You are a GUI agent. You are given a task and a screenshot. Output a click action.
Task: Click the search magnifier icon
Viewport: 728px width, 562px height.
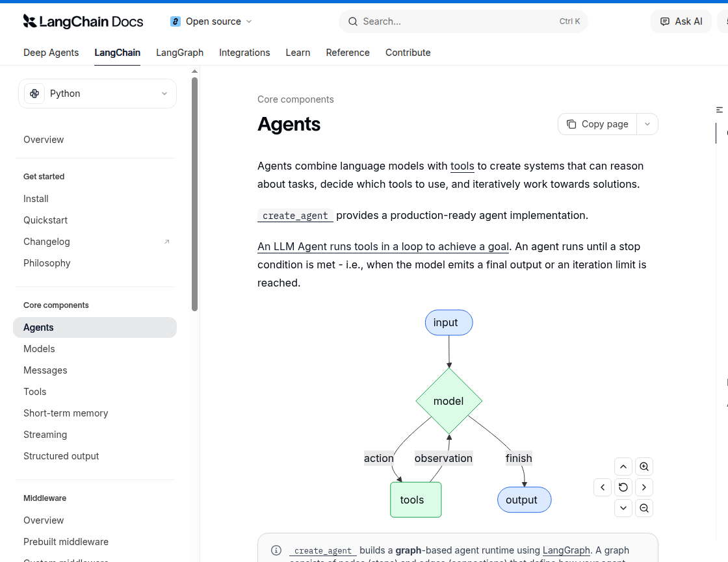353,21
